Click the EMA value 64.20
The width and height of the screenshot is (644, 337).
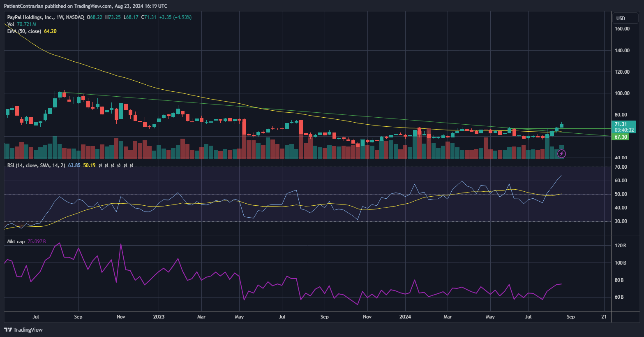pyautogui.click(x=50, y=31)
